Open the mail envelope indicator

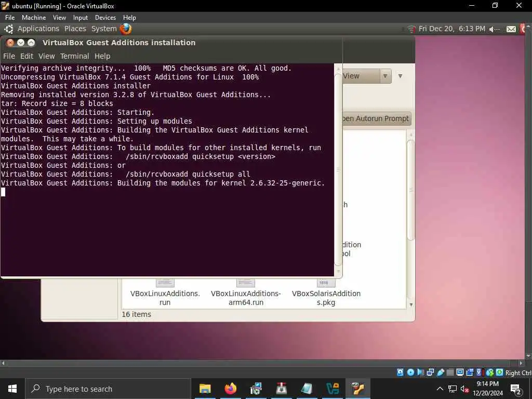[x=511, y=29]
